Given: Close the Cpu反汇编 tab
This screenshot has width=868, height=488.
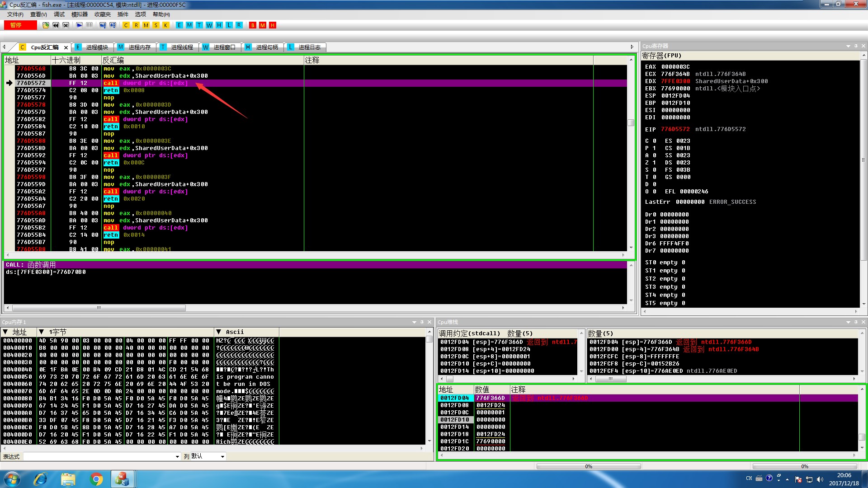Looking at the screenshot, I should tap(66, 47).
